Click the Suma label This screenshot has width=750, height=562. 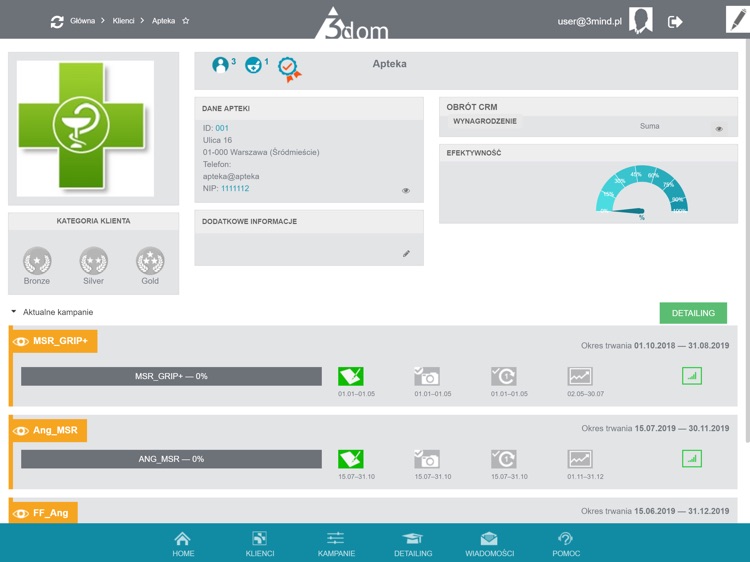[x=650, y=126]
